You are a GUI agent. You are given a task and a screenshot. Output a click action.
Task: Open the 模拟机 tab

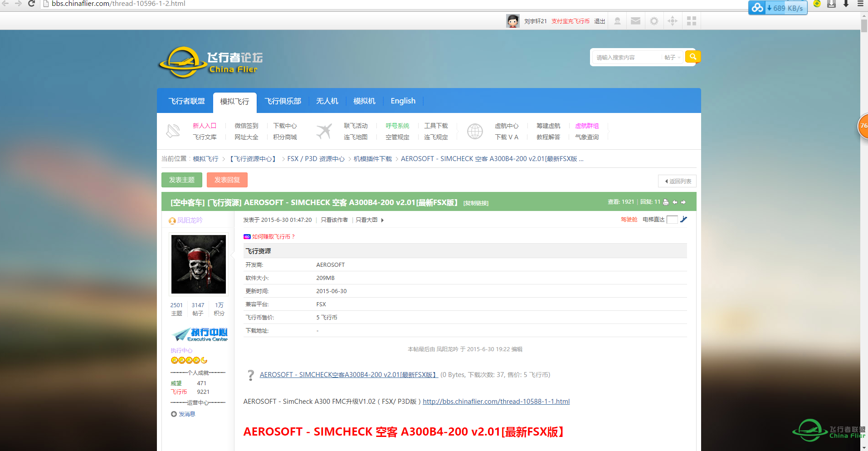pyautogui.click(x=364, y=101)
